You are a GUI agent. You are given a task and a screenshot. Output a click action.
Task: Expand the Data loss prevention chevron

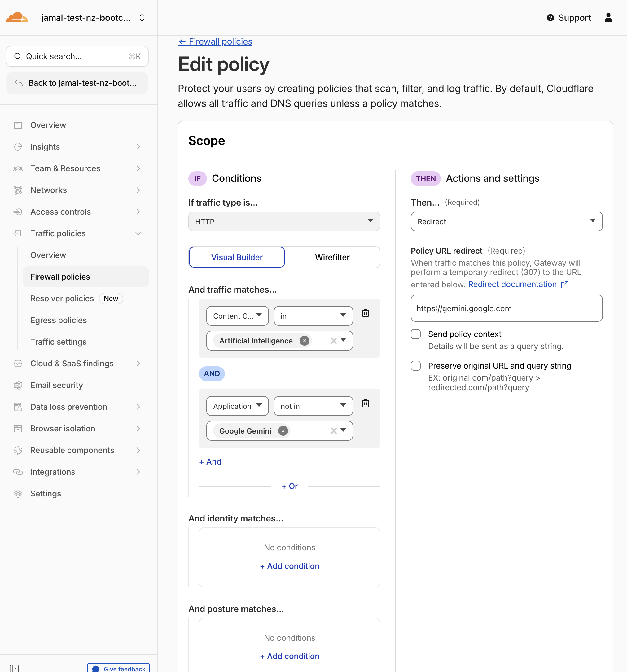tap(138, 407)
